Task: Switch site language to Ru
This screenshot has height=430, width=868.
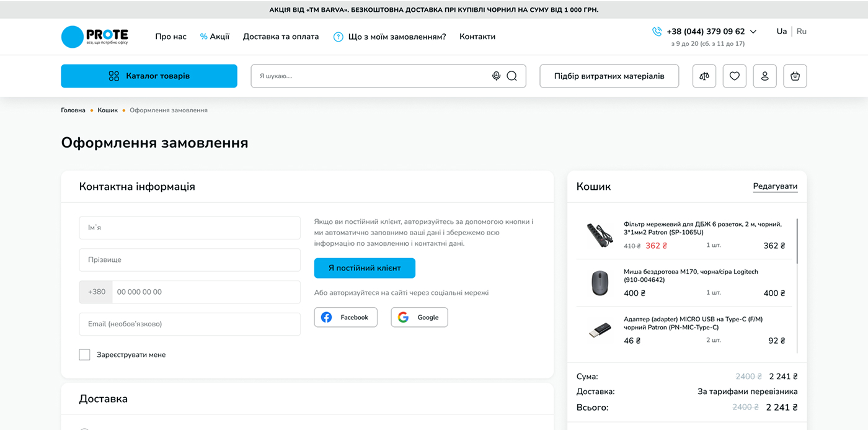Action: (x=802, y=32)
